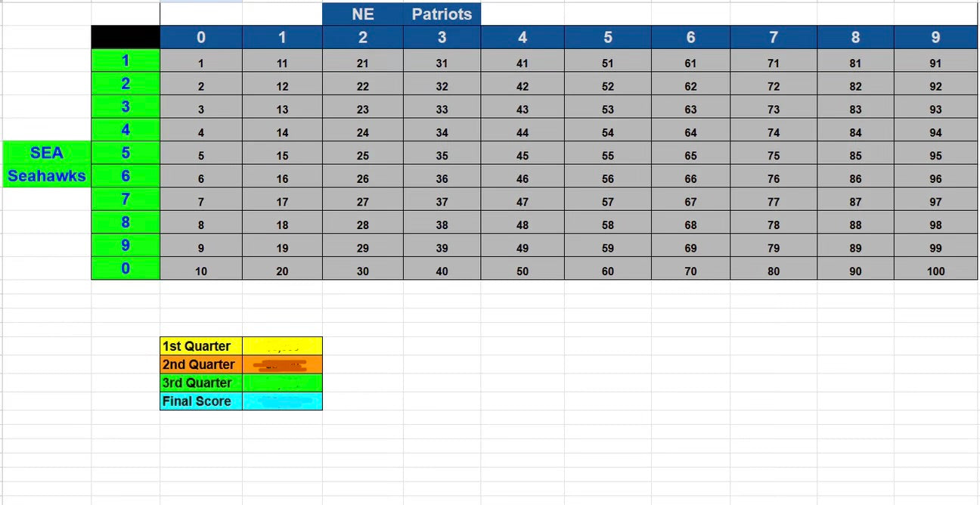Click the black corner cell of the grid

(x=126, y=37)
